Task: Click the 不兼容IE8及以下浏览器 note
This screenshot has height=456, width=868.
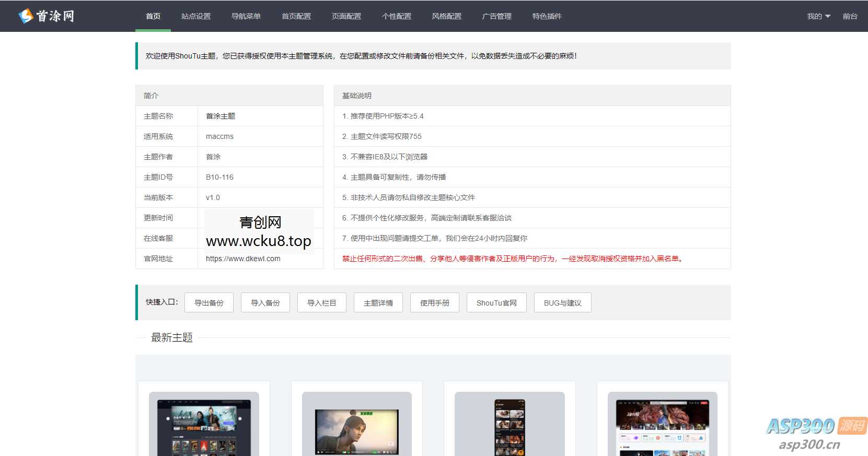Action: (x=385, y=157)
